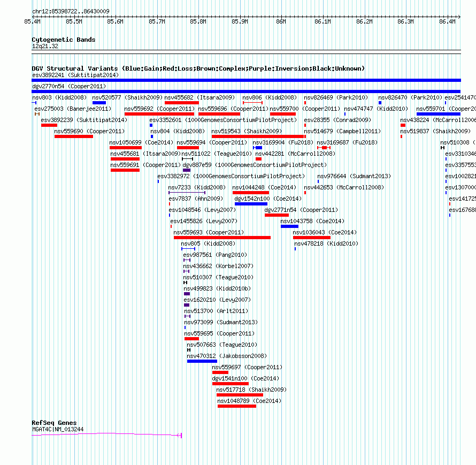This screenshot has height=465, width=476.
Task: Select esv28355 (Conrad2009) variant
Action: pyautogui.click(x=337, y=120)
